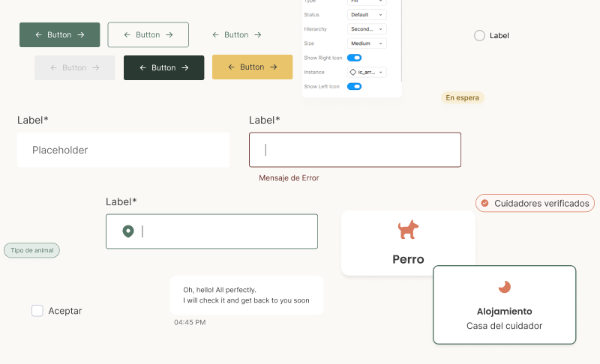Click the 'Size' property label
The height and width of the screenshot is (364, 600).
[309, 43]
